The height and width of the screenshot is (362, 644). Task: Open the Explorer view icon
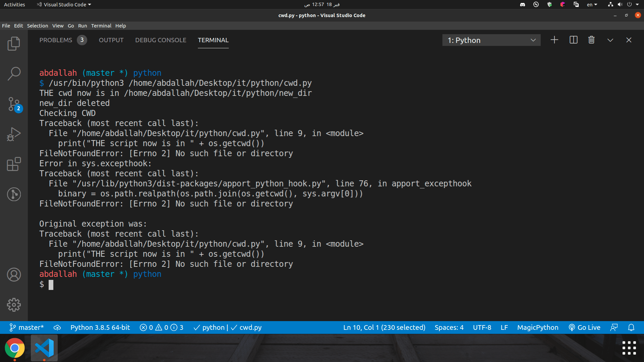[x=14, y=44]
